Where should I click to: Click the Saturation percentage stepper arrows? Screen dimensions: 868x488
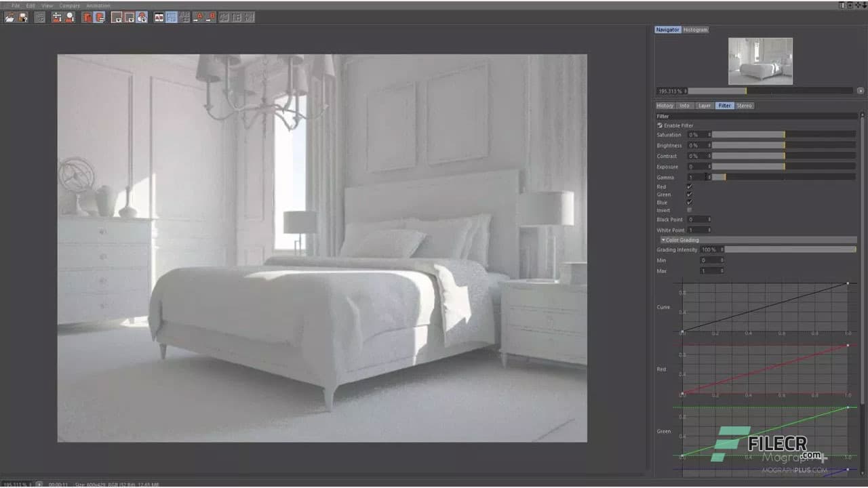pyautogui.click(x=709, y=134)
